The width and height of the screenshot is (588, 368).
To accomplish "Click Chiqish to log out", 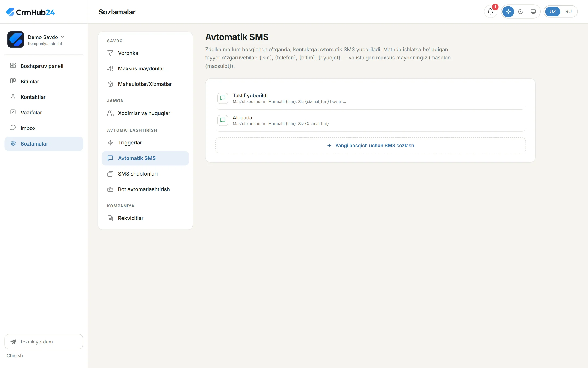I will [x=15, y=356].
